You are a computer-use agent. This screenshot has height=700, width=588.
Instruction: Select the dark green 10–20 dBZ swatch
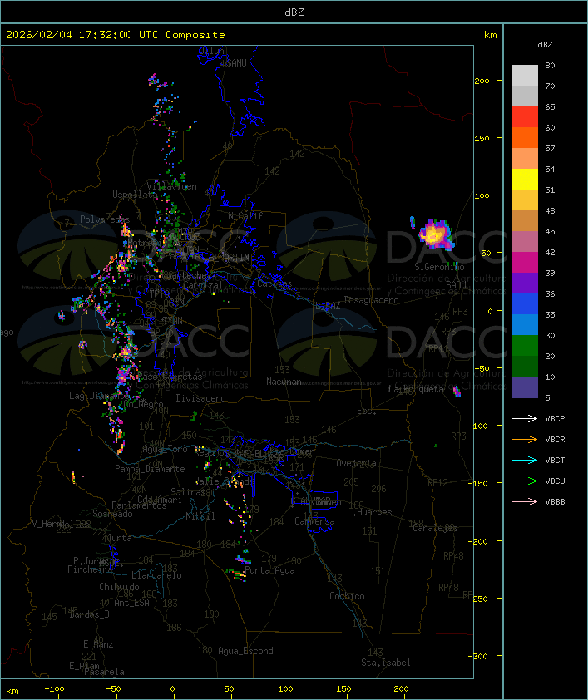tap(525, 366)
